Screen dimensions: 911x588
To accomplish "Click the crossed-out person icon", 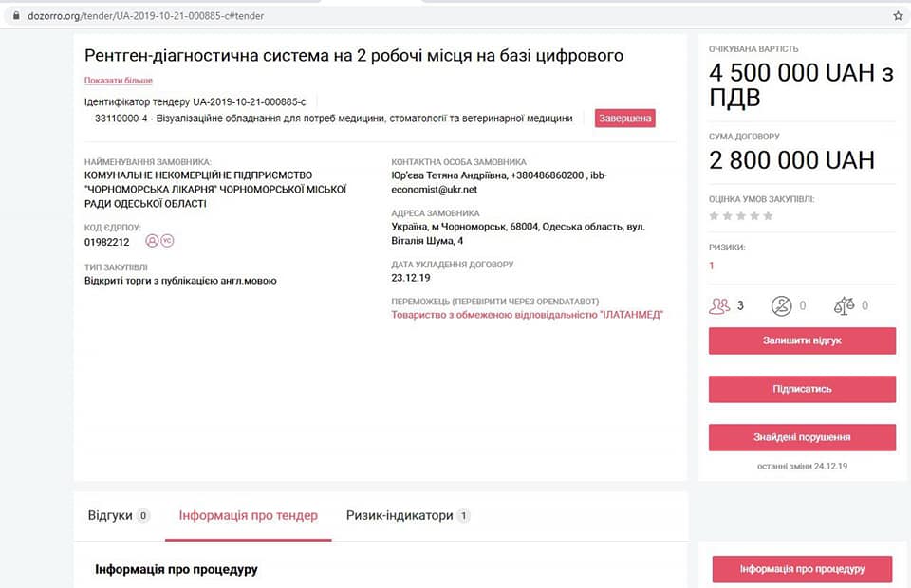I will (782, 305).
